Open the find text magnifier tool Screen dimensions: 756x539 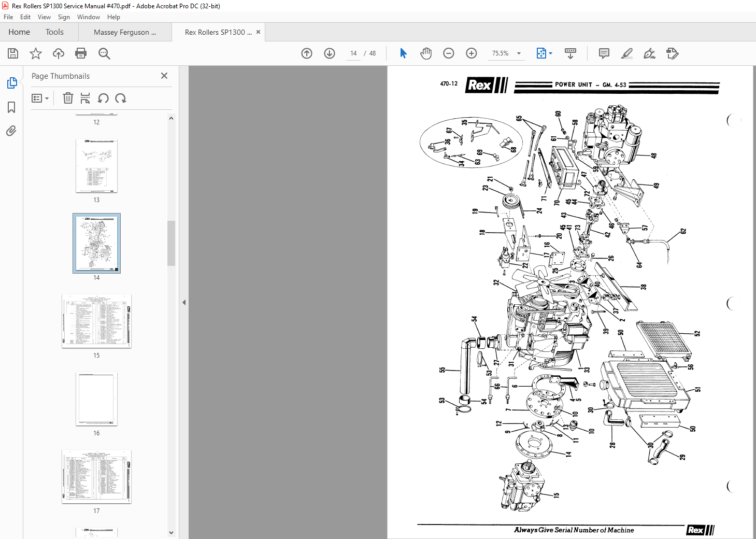(x=104, y=53)
